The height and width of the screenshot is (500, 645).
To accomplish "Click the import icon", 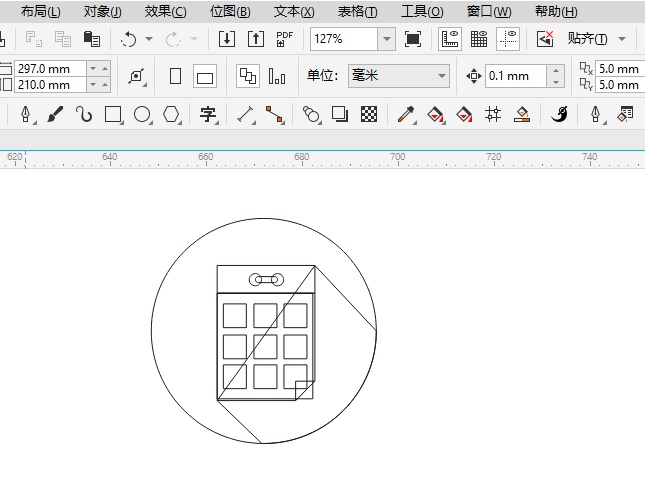I will tap(227, 39).
